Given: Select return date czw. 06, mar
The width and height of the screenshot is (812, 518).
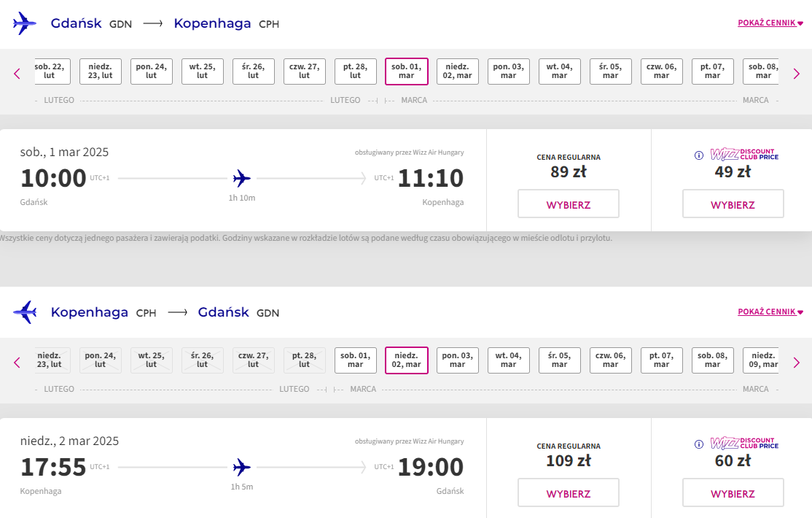Looking at the screenshot, I should coord(611,360).
